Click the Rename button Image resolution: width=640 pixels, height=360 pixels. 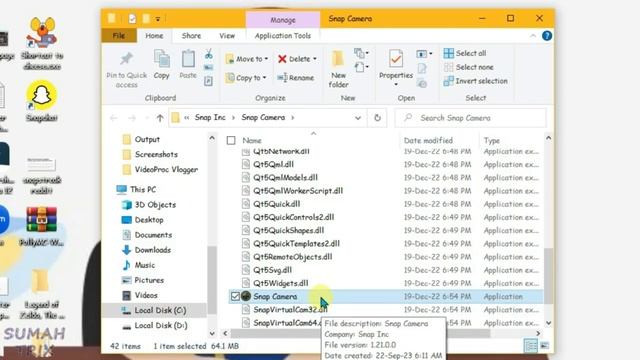pos(296,78)
